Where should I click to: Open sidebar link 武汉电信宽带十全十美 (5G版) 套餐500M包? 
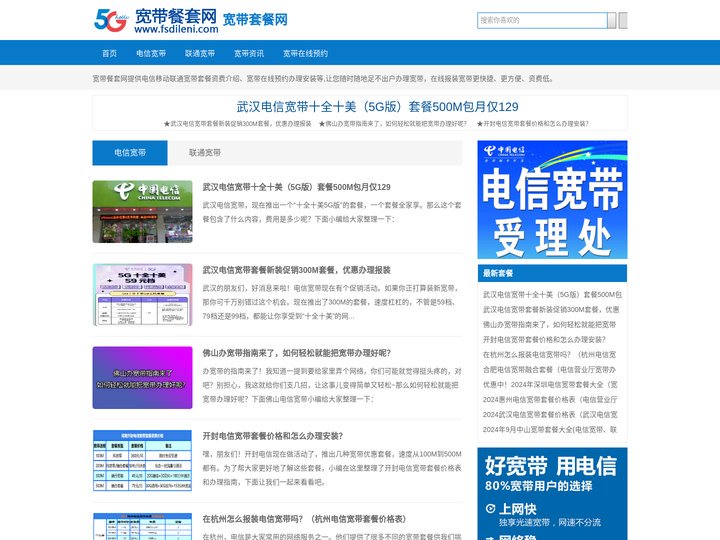point(552,294)
